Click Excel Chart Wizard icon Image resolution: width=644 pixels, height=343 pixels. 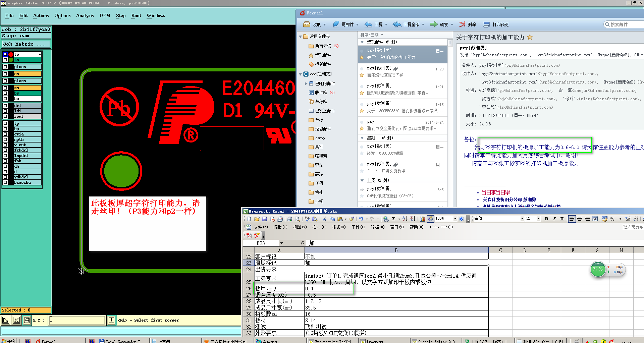coord(422,219)
